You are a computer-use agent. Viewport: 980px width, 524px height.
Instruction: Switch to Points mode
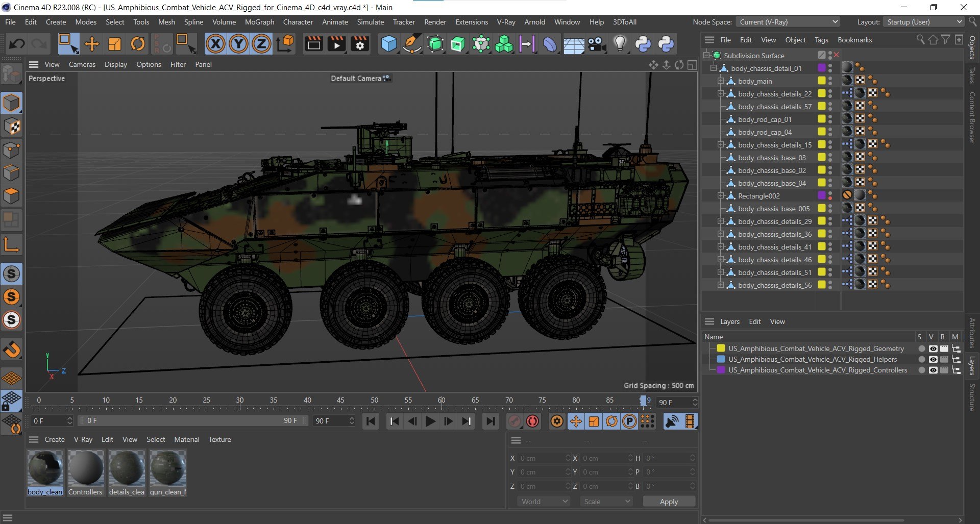pyautogui.click(x=11, y=150)
